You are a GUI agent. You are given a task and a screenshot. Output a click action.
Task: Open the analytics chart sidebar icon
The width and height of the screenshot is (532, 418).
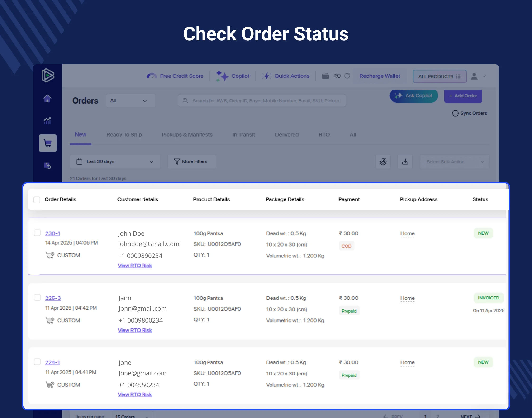[47, 121]
